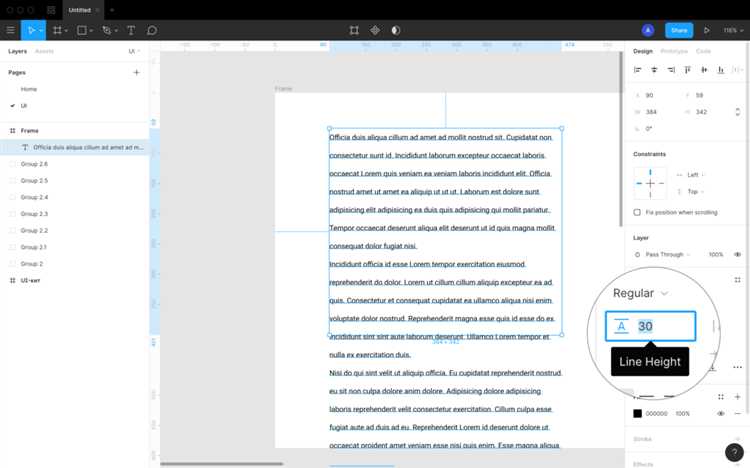
Task: Open Frame tool dropdown arrow
Action: [x=66, y=31]
